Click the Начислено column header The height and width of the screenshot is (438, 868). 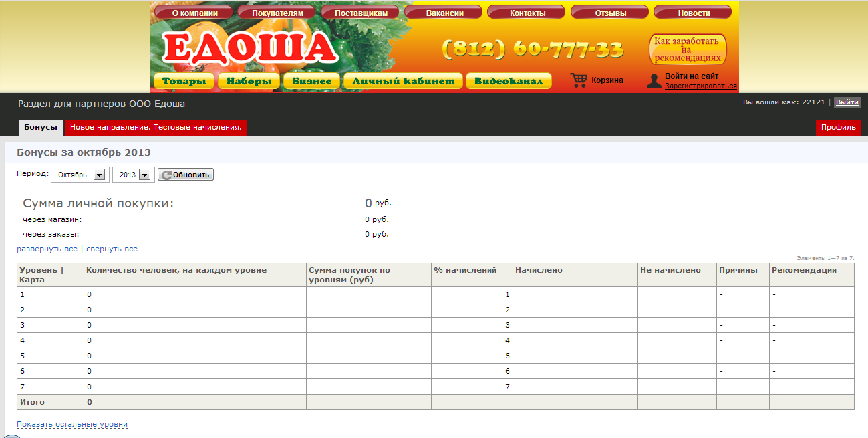click(x=575, y=275)
